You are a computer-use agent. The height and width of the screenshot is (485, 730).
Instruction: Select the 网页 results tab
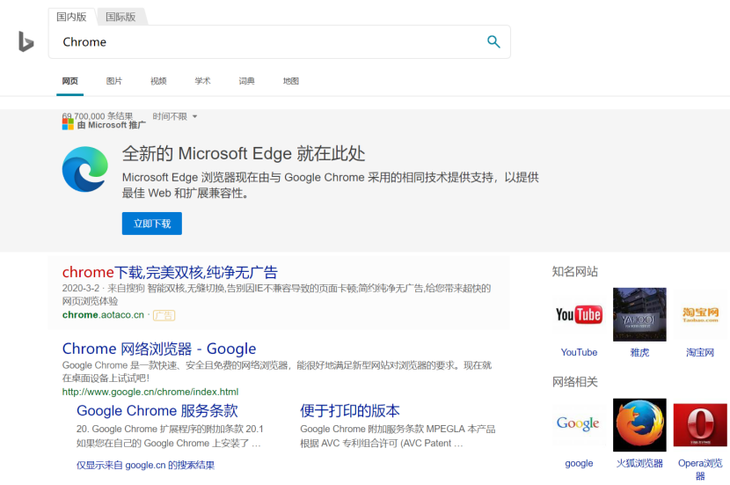pyautogui.click(x=70, y=81)
